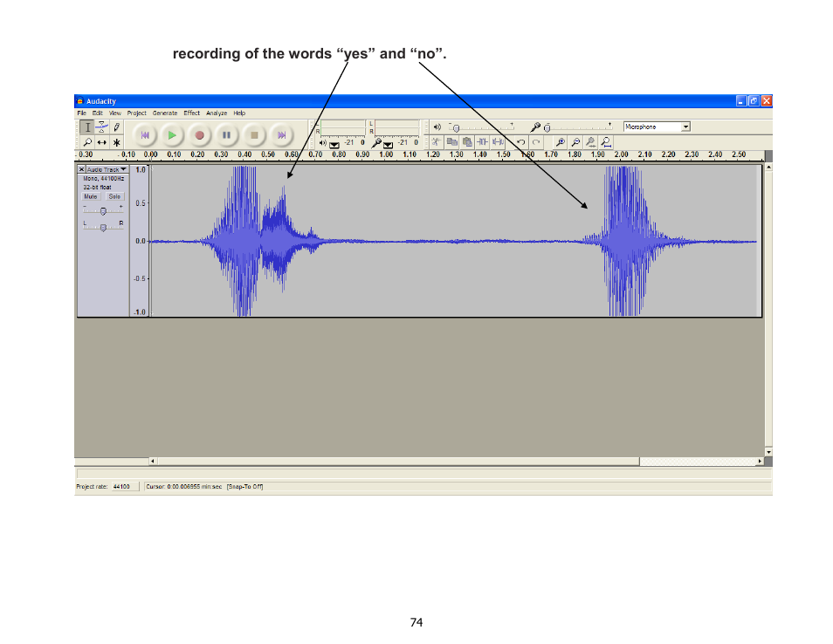The width and height of the screenshot is (833, 644).
Task: Click the 'Mono, 44100Hz' track info text
Action: [x=104, y=178]
